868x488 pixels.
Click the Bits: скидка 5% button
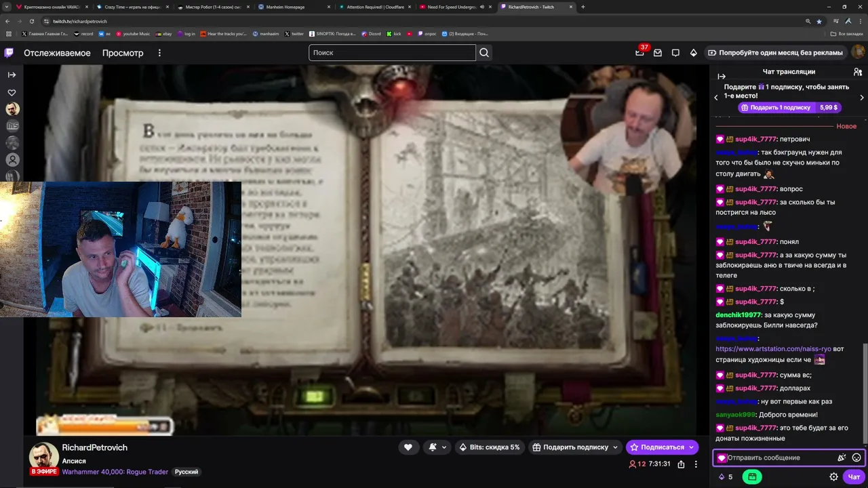[489, 447]
